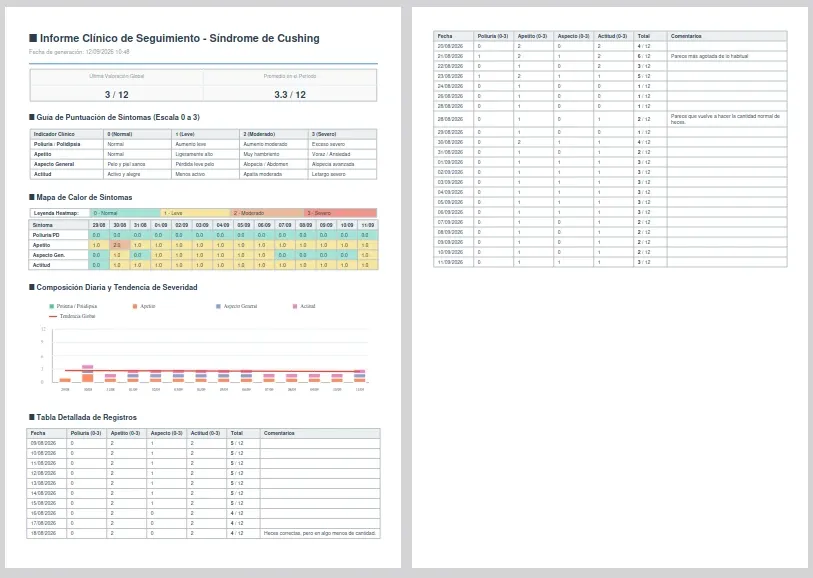Select the 'Aspecto Gen.' heatmap row label
813x578 pixels.
coord(47,255)
